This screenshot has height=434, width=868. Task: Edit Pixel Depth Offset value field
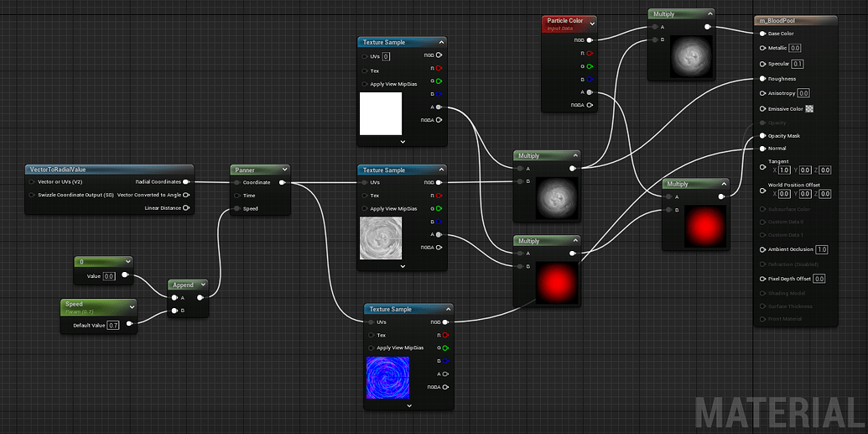819,279
